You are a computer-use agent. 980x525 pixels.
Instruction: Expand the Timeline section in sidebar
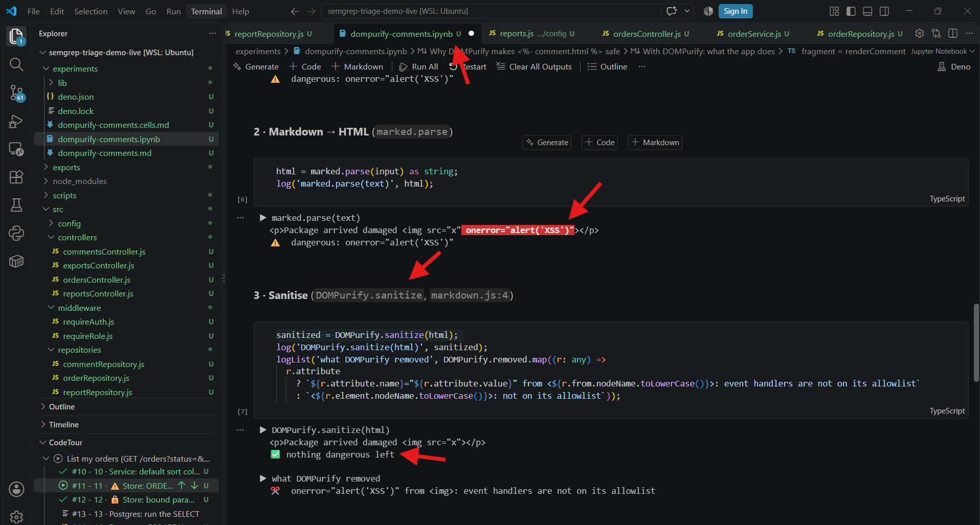coord(64,425)
